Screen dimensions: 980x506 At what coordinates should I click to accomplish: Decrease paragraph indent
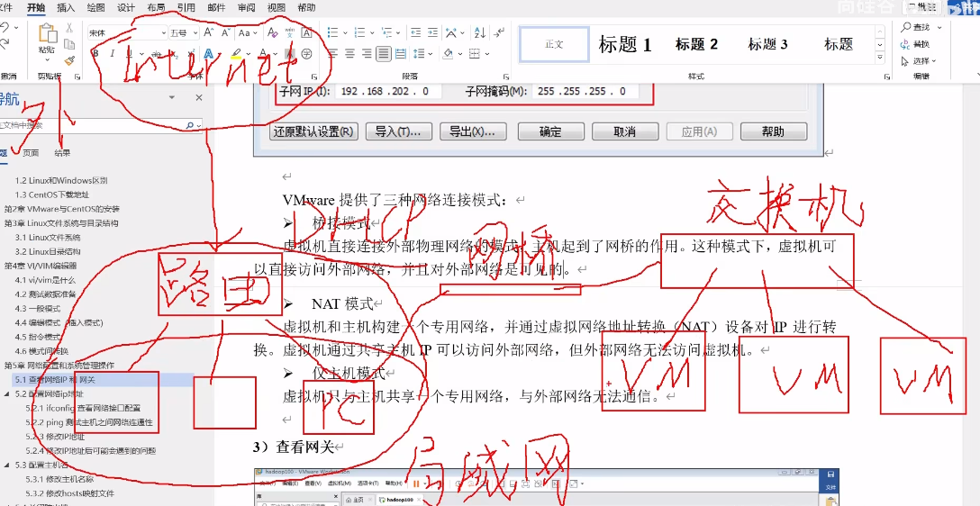[x=415, y=32]
